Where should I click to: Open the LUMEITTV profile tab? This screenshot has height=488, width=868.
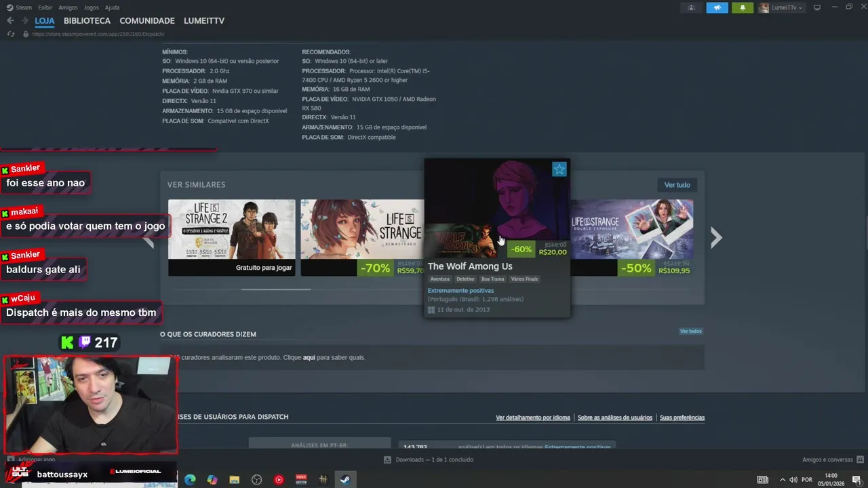coord(204,21)
